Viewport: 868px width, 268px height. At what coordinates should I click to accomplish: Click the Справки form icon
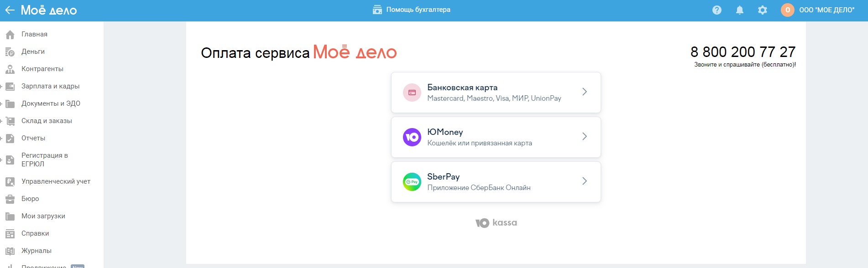coord(10,234)
